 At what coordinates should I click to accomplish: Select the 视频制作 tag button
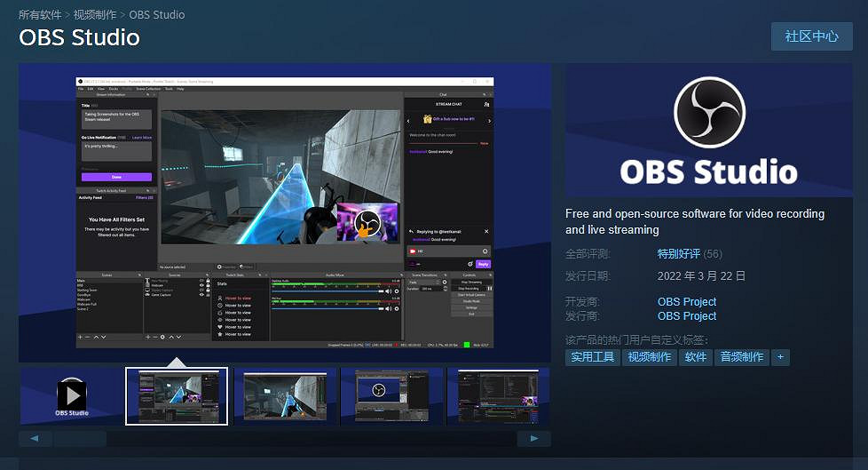point(649,357)
